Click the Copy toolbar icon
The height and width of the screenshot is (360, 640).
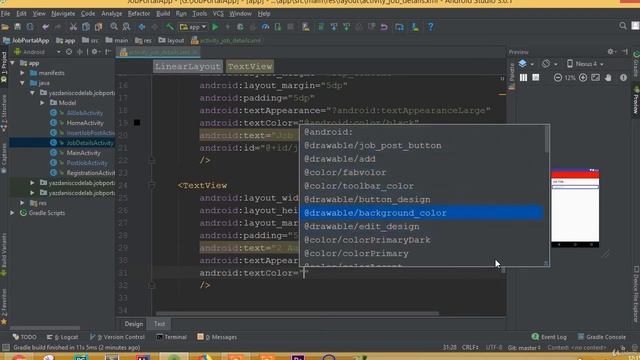[86, 27]
